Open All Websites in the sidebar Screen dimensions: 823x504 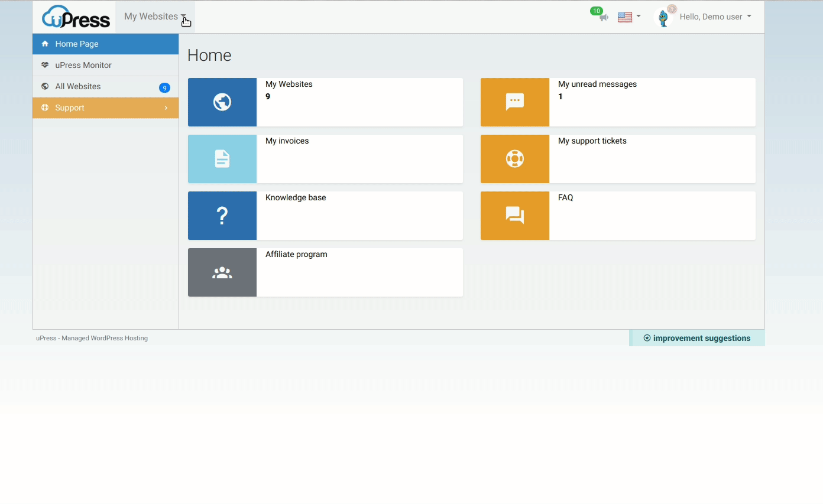(105, 86)
